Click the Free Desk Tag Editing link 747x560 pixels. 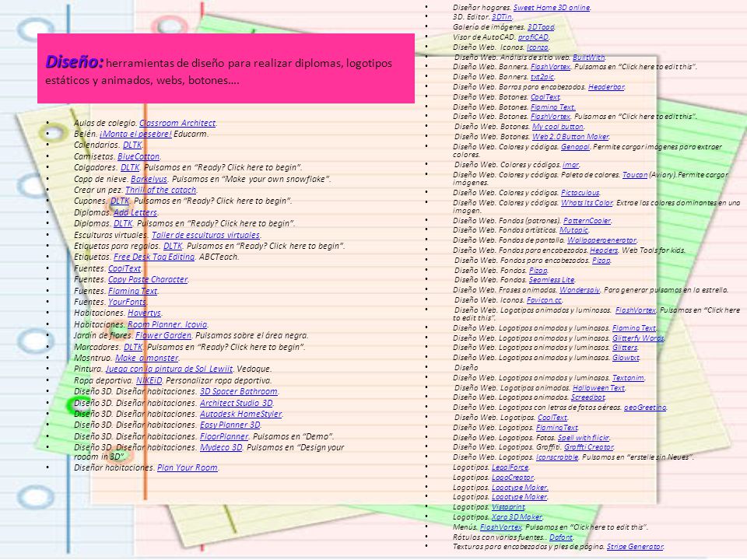pyautogui.click(x=154, y=257)
